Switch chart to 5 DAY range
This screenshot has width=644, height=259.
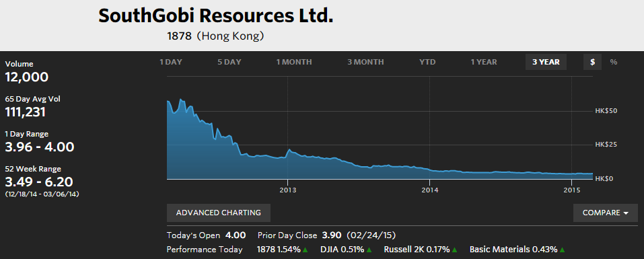coord(229,62)
